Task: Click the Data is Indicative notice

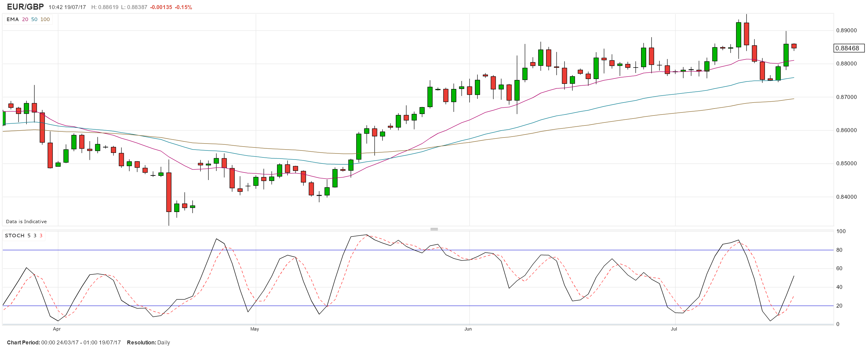Action: (26, 222)
